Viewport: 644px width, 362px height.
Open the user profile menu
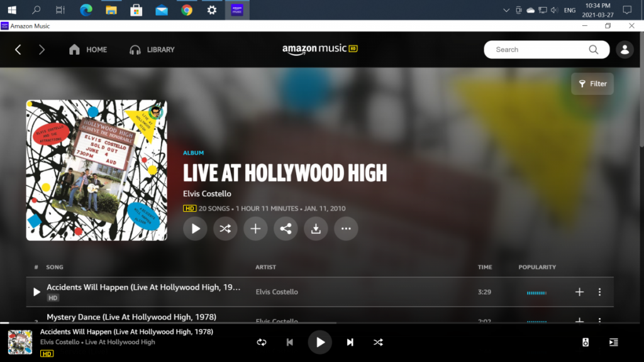pos(625,50)
